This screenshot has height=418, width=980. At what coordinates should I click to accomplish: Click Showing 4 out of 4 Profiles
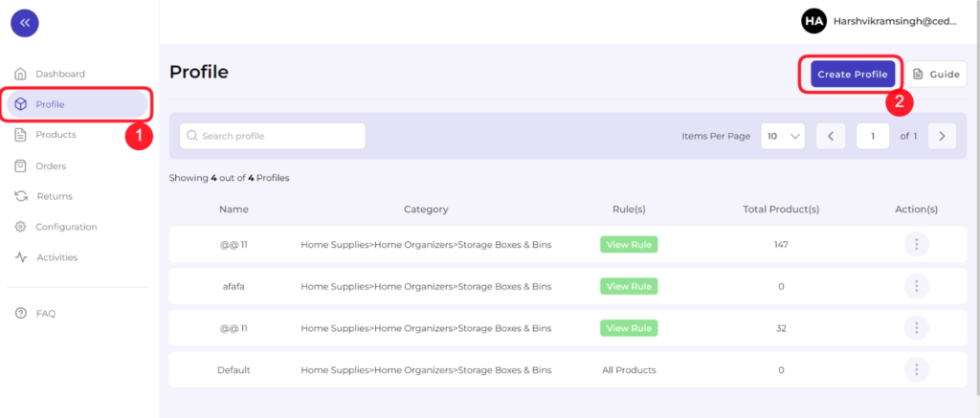[230, 178]
